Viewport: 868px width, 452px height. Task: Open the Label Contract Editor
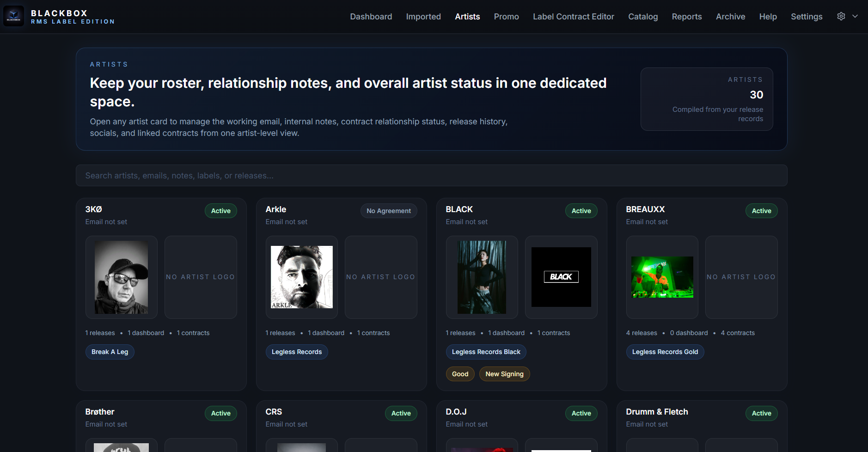click(x=573, y=16)
